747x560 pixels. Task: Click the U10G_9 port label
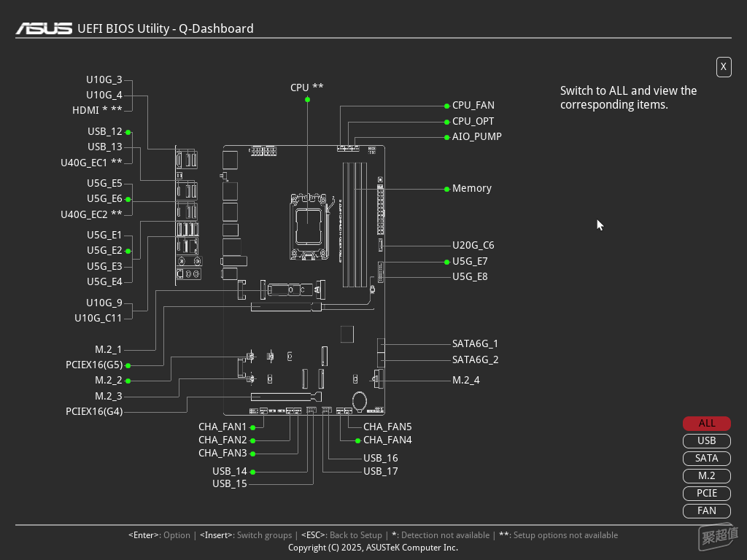(104, 303)
